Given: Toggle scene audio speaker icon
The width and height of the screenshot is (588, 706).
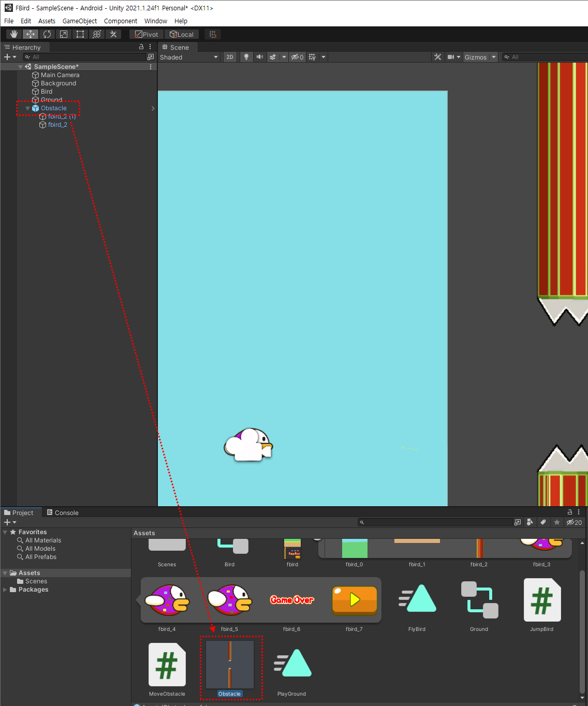Looking at the screenshot, I should [x=260, y=57].
